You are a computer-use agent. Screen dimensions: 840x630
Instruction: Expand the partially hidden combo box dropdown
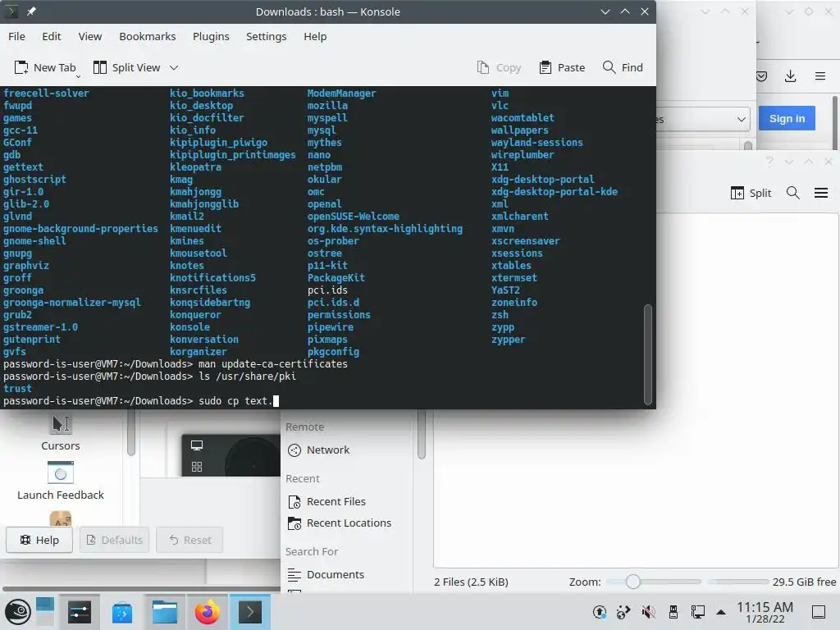tap(741, 119)
